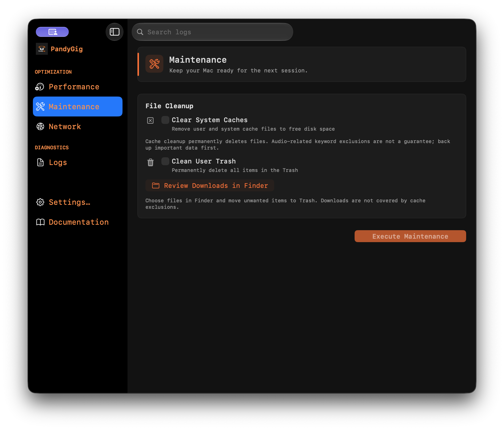Screen dimensions: 504x430
Task: Click the DIAGNOSTICS section label
Action: click(52, 148)
